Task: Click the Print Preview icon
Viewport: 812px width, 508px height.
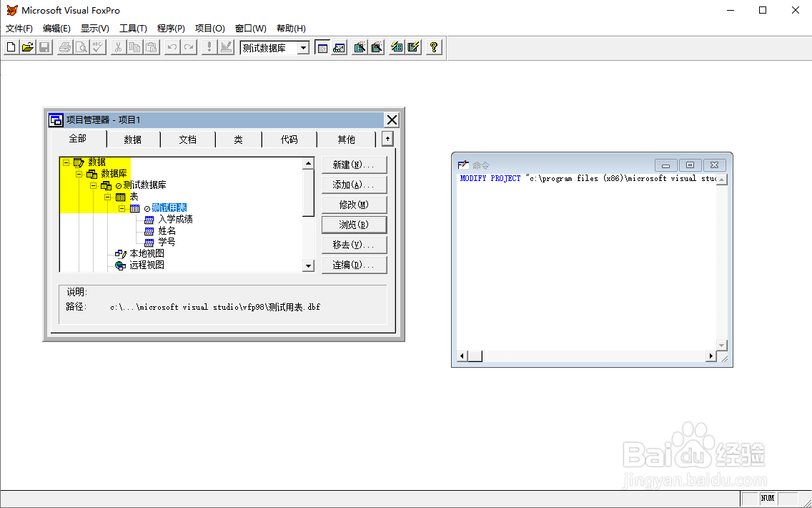Action: tap(81, 47)
